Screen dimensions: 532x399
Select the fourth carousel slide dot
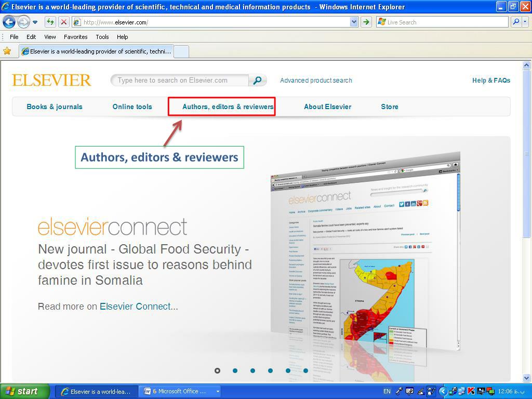click(270, 370)
